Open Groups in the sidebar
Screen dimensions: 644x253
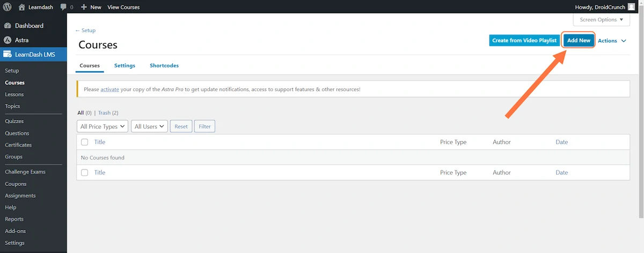pyautogui.click(x=13, y=157)
